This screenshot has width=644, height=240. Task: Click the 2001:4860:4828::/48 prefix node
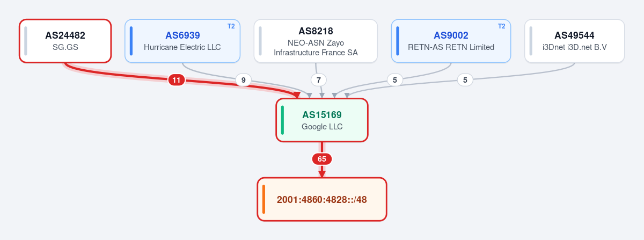point(322,199)
